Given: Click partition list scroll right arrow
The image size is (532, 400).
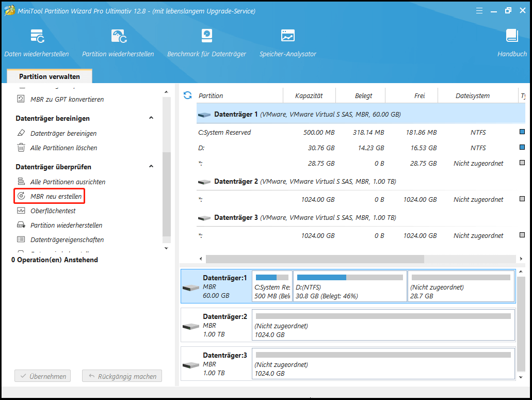Looking at the screenshot, I should pyautogui.click(x=521, y=259).
